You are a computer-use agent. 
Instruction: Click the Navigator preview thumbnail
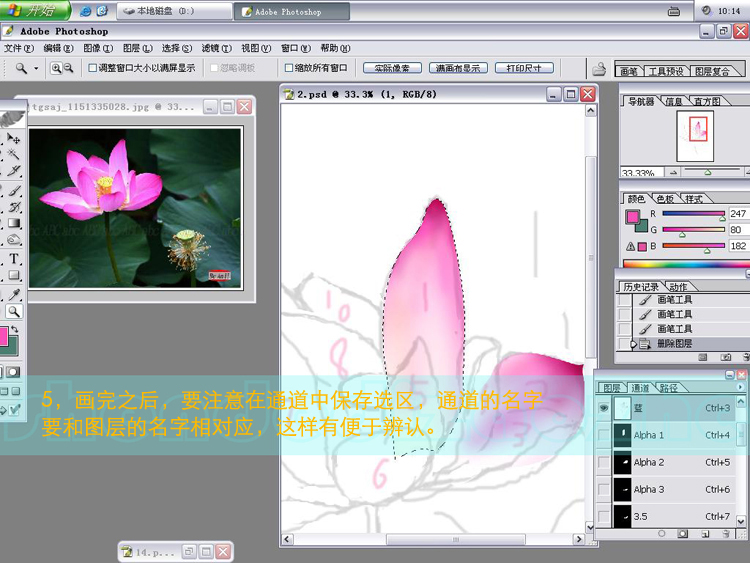[695, 136]
